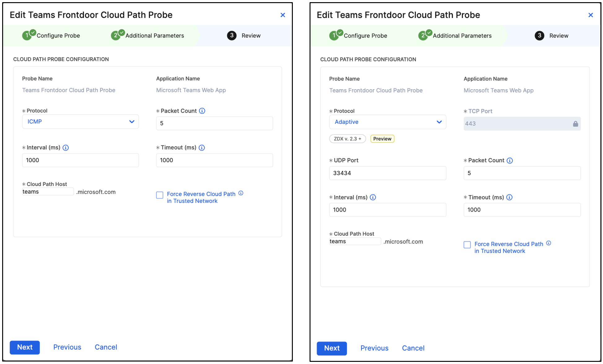Click Cancel link in ICMP dialog

tap(106, 347)
